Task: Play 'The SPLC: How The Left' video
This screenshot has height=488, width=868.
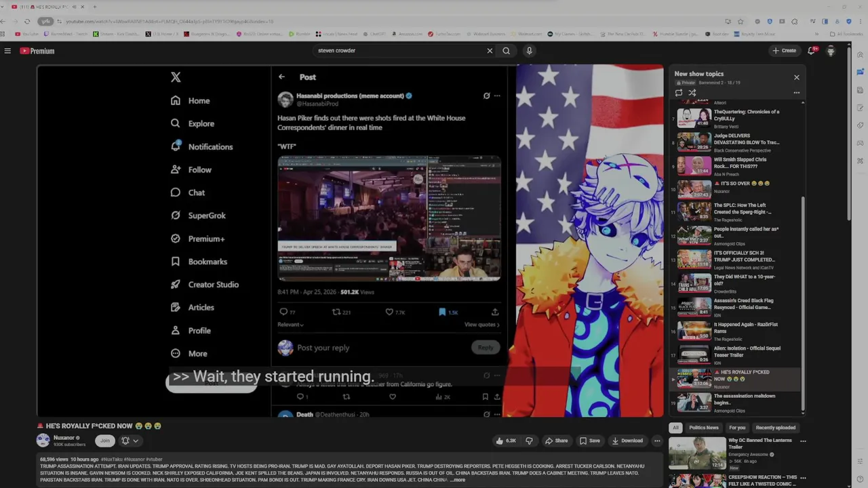Action: 736,211
